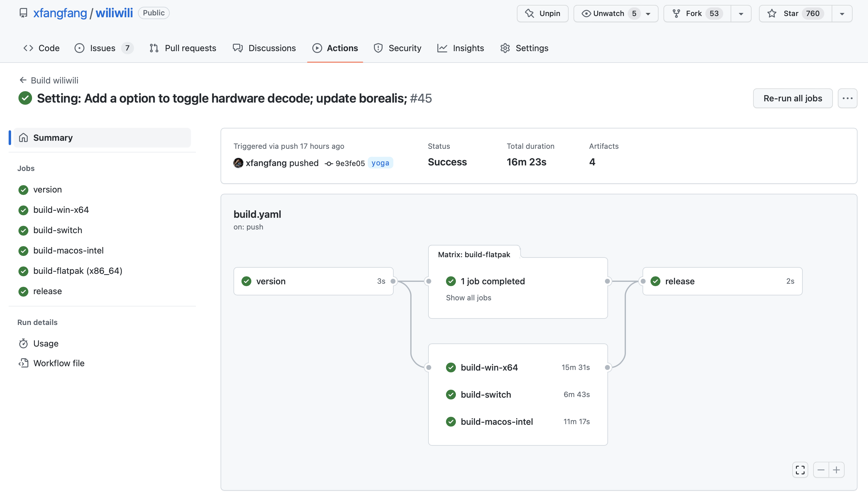
Task: Open the version job node in graph
Action: coord(313,281)
